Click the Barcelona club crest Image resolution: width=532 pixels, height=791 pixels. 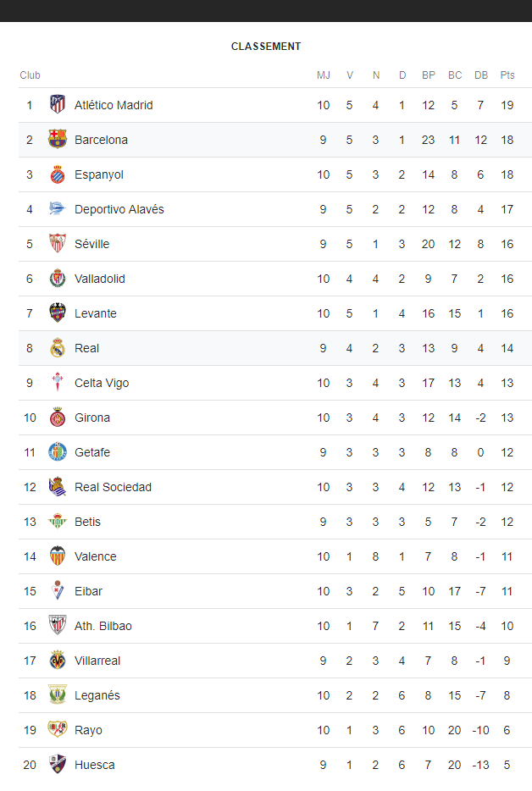coord(58,139)
